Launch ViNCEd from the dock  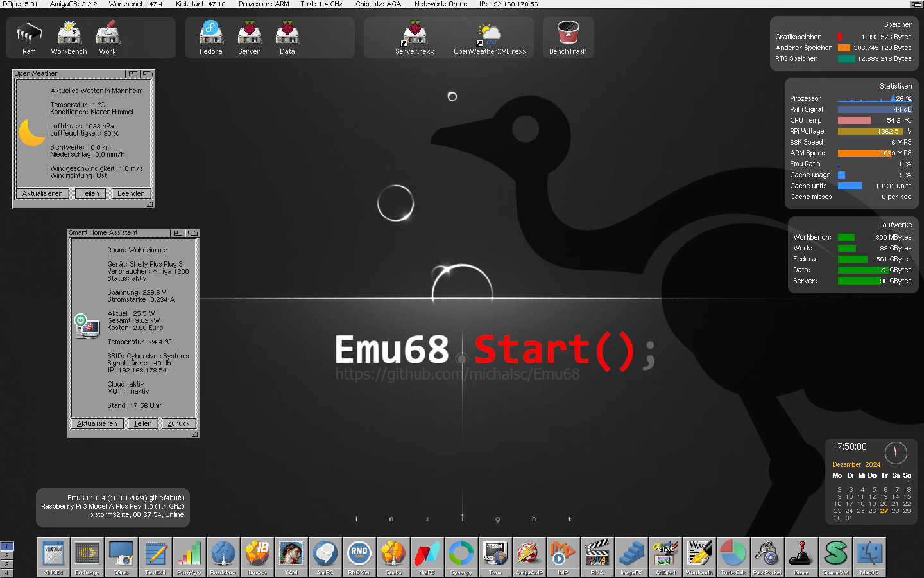point(53,557)
